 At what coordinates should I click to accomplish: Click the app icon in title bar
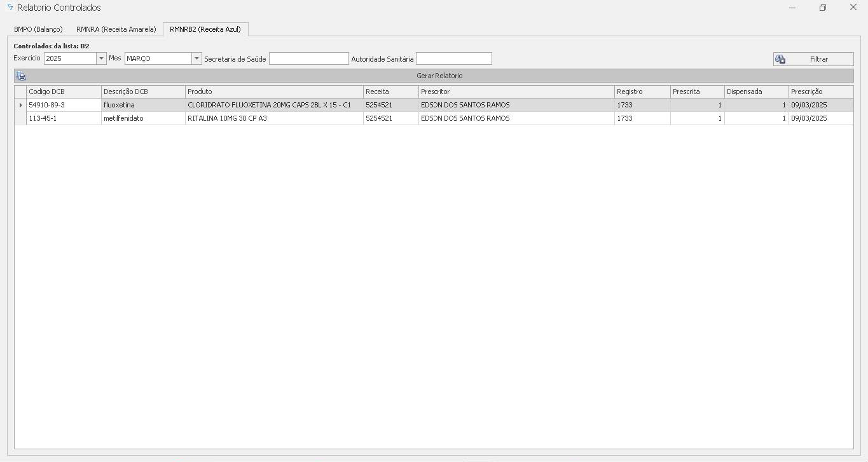click(x=10, y=8)
